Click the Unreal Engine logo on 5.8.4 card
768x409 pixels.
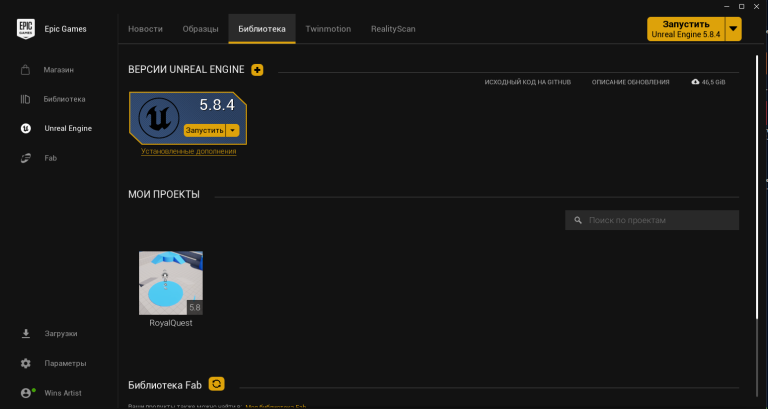point(159,118)
